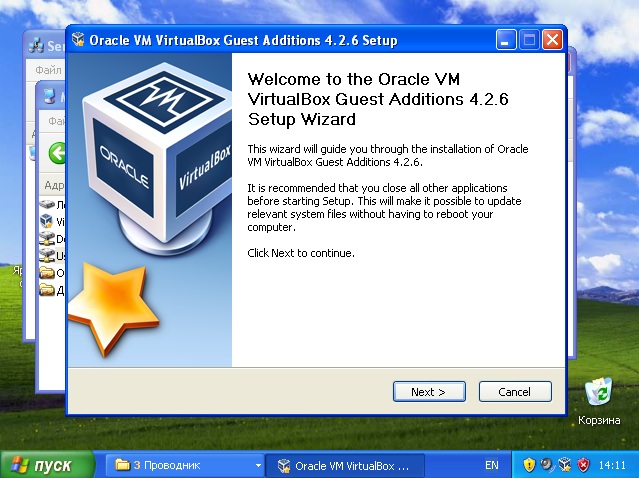639x478 pixels.
Task: Minimize the Guest Additions Setup window
Action: (506, 40)
